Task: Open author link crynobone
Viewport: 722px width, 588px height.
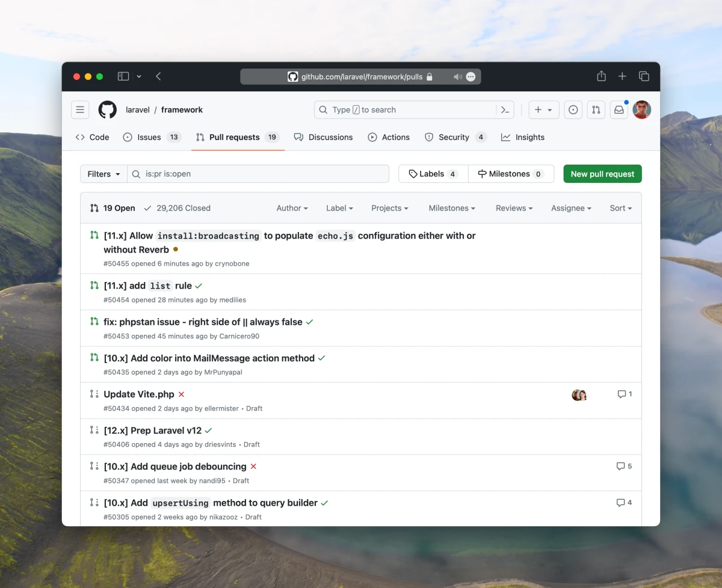Action: tap(232, 264)
